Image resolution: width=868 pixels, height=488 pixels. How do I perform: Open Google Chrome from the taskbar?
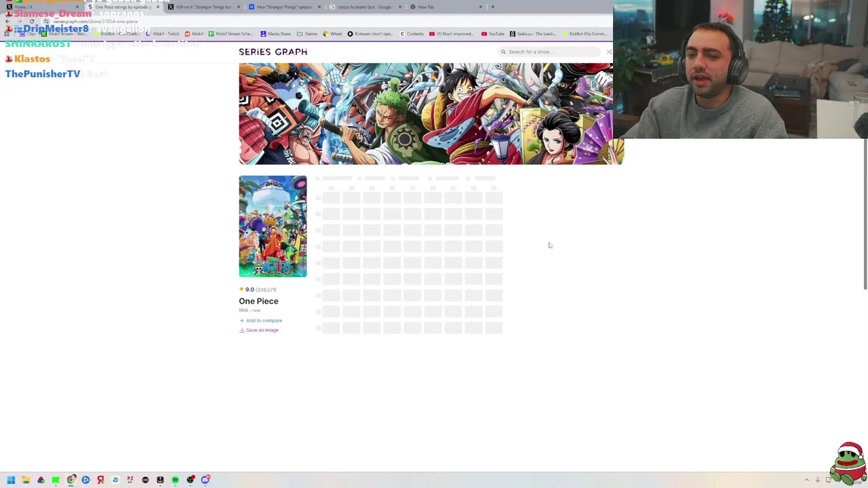[71, 480]
